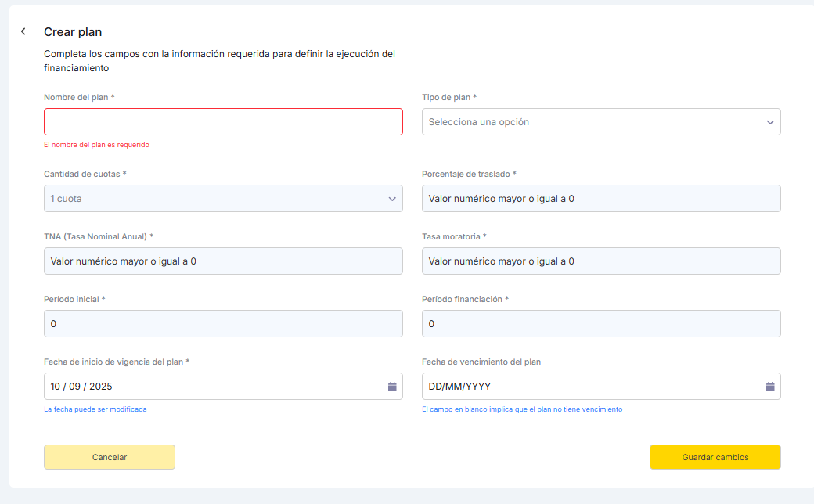Select the TNA (Tasa Nominal Anual) field
Image resolution: width=814 pixels, height=504 pixels.
tap(223, 261)
